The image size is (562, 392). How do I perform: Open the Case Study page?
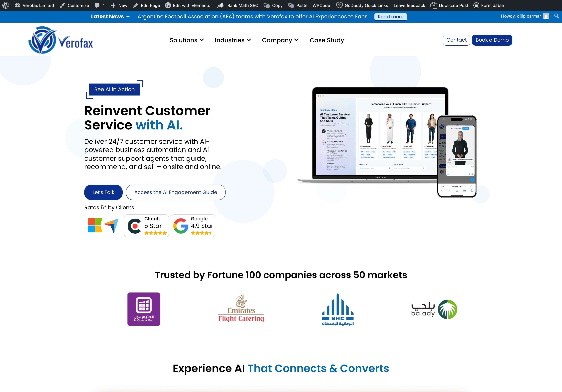tap(327, 40)
